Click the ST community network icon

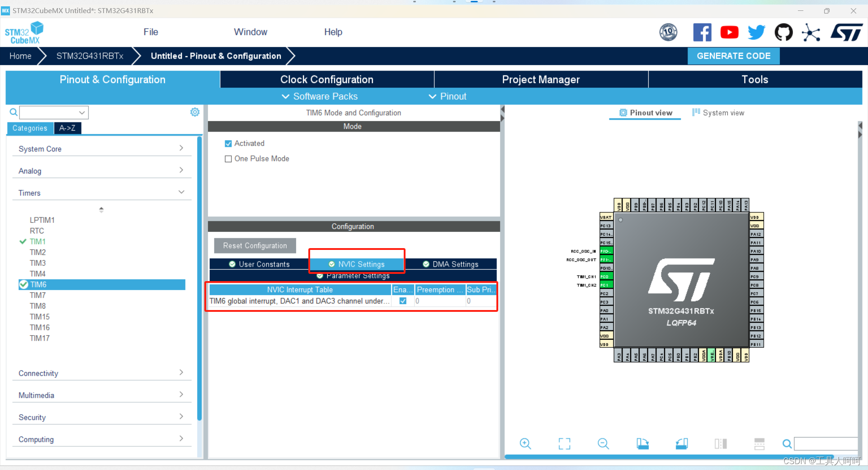pos(811,33)
